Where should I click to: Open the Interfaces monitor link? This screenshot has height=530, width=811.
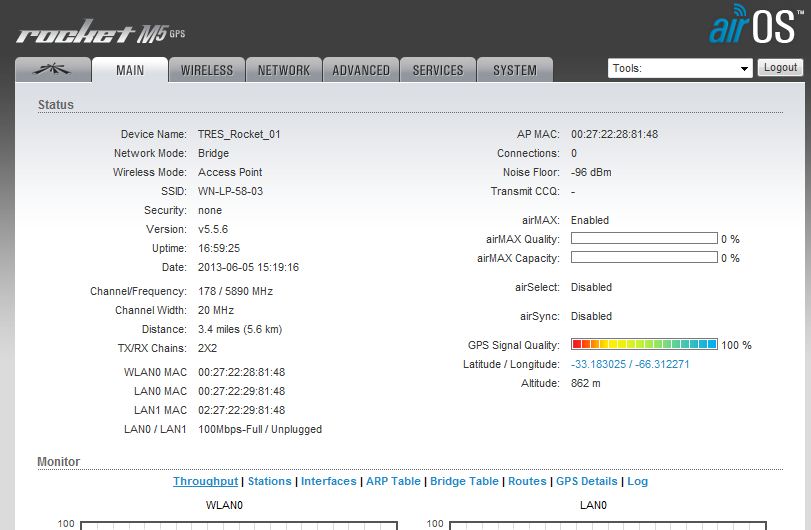(x=328, y=481)
